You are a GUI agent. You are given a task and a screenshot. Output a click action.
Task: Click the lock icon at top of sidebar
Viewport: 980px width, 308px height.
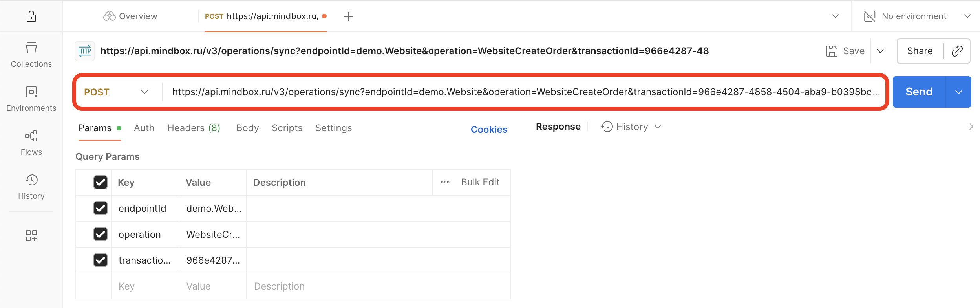click(31, 16)
